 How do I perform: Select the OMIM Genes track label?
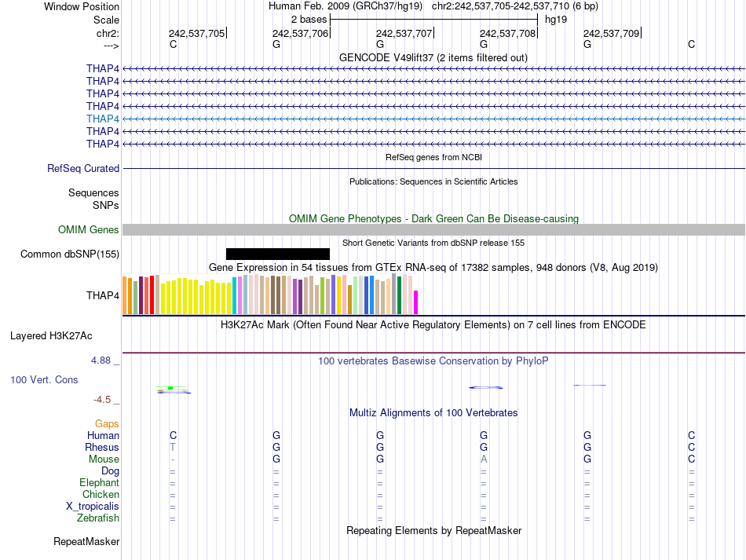point(89,230)
